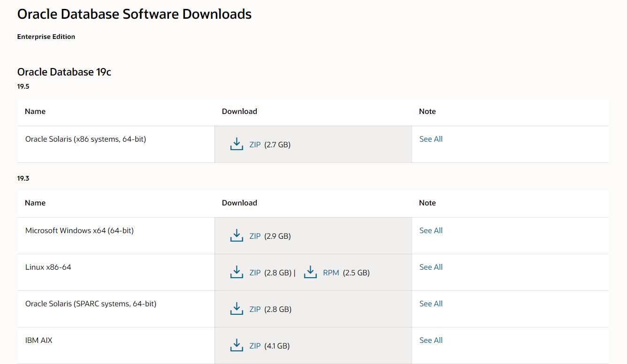This screenshot has width=627, height=364.
Task: Select the 19.5 version label
Action: (x=23, y=87)
